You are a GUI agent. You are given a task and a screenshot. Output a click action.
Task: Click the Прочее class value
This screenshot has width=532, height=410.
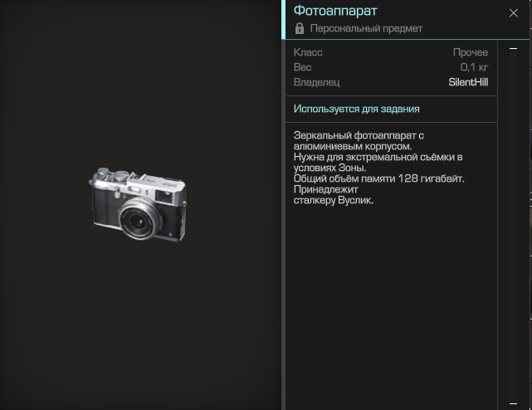(471, 52)
